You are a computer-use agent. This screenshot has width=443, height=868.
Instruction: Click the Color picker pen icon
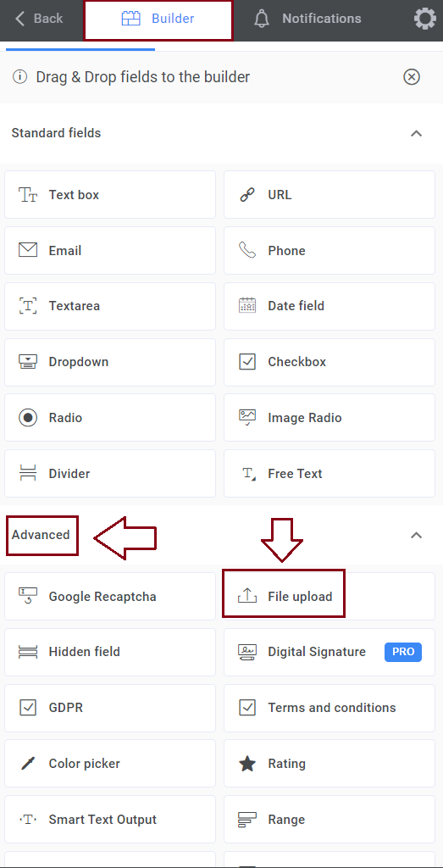click(x=28, y=764)
